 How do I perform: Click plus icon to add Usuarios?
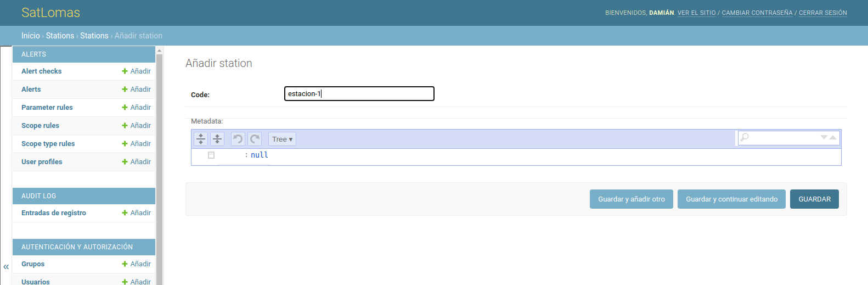tap(125, 282)
